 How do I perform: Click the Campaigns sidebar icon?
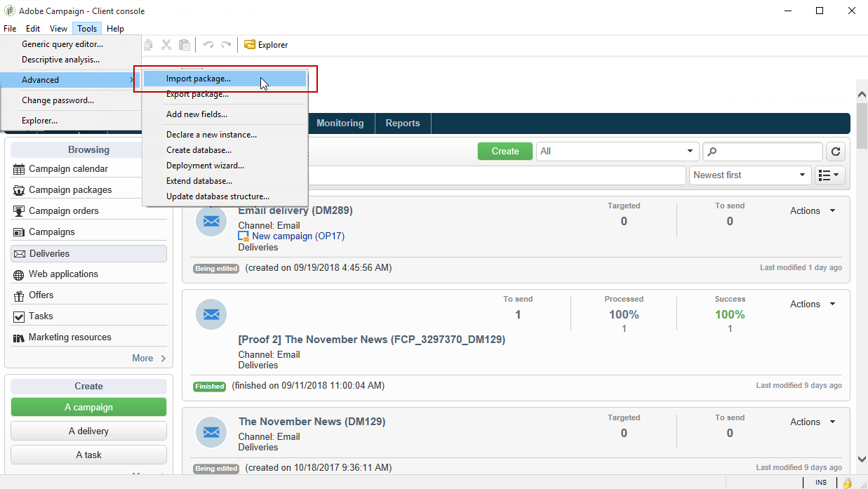pos(19,232)
